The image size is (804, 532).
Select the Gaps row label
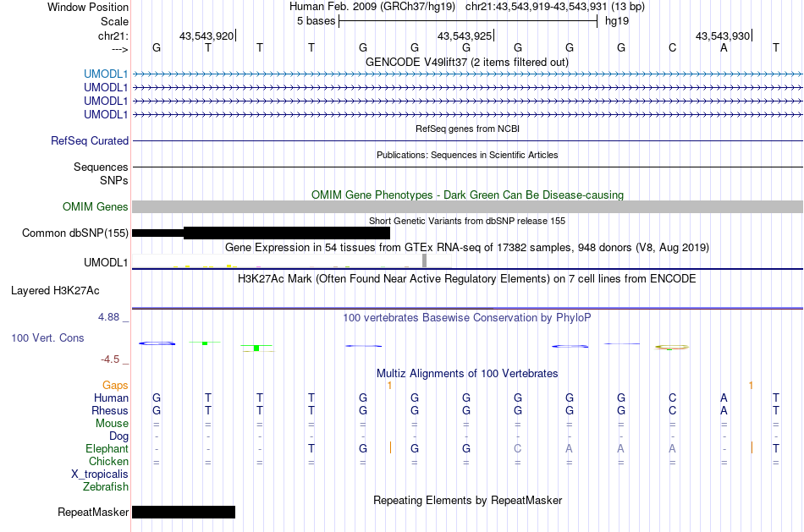click(115, 385)
